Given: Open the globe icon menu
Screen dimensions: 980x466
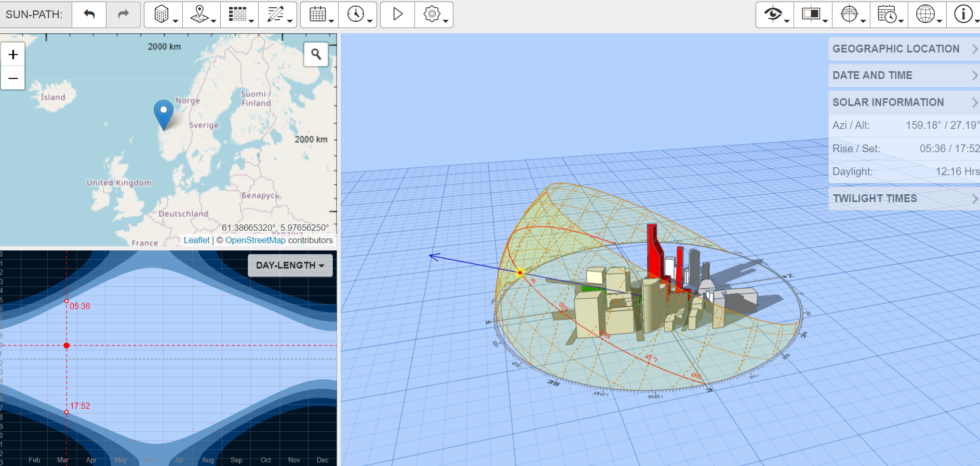Looking at the screenshot, I should click(925, 15).
